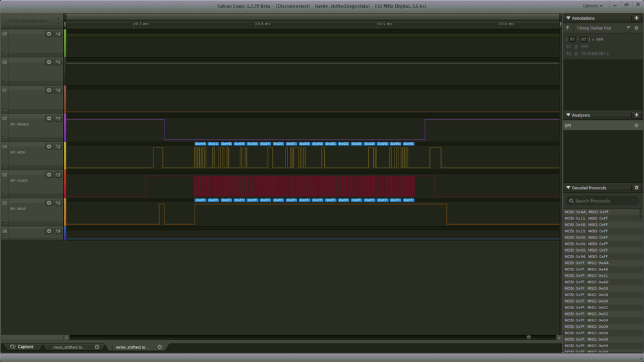Collapse the Annotations panel triangle
The width and height of the screenshot is (644, 362).
tap(568, 18)
